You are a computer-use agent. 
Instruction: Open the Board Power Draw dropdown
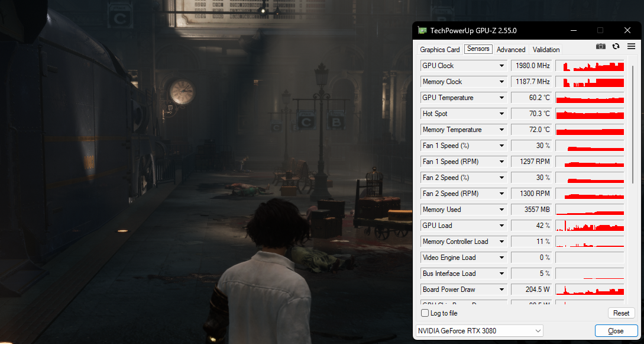tap(502, 290)
